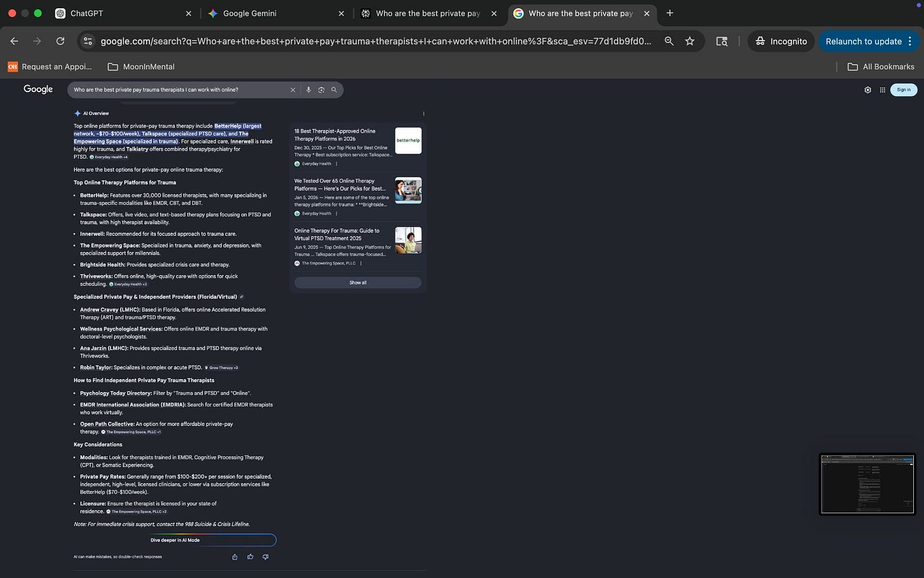Screen dimensions: 924x578
Task: Open a new browser tab
Action: point(670,13)
